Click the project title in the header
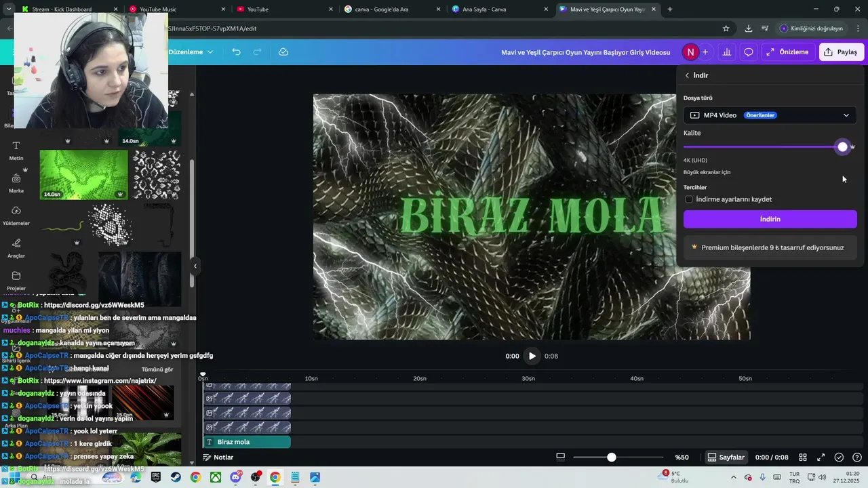 pyautogui.click(x=585, y=52)
